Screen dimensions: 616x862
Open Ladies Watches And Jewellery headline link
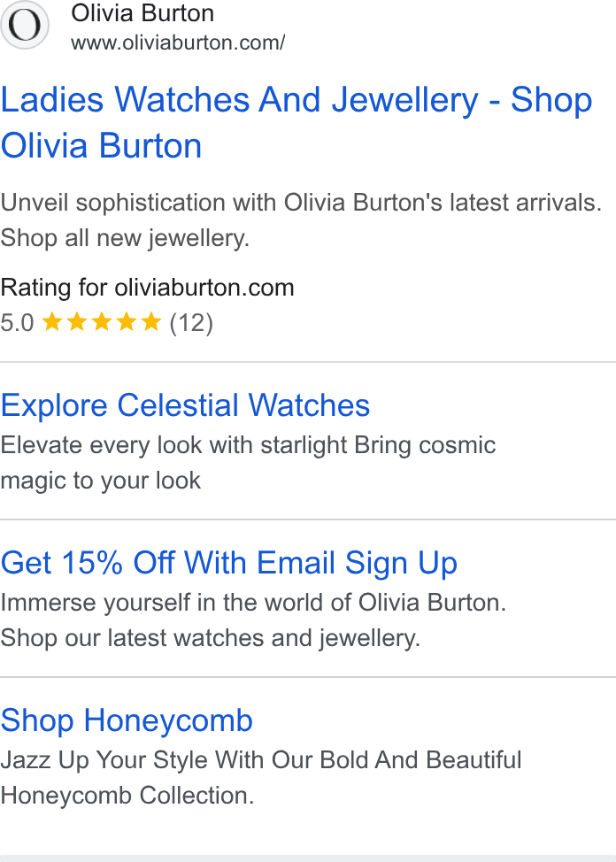(296, 123)
